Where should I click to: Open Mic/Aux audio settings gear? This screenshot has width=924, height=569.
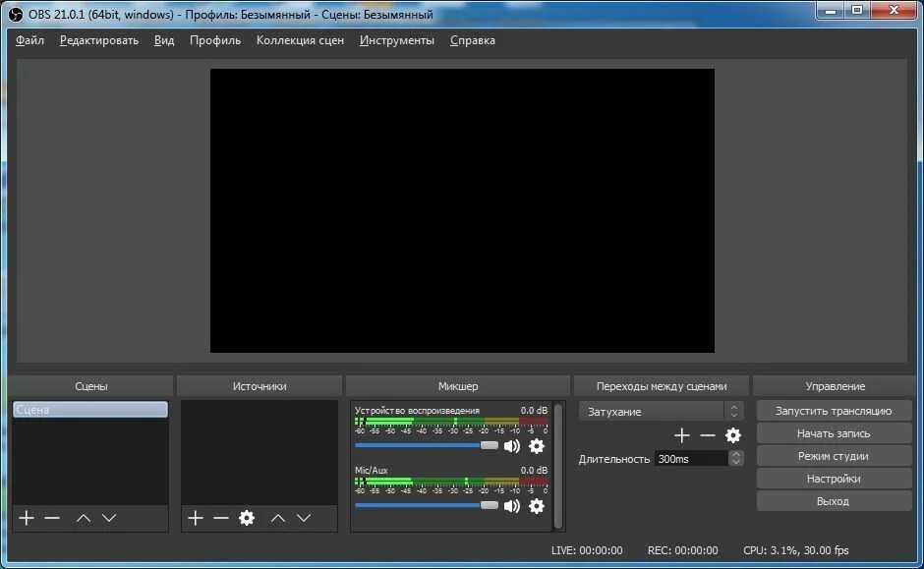click(x=537, y=506)
